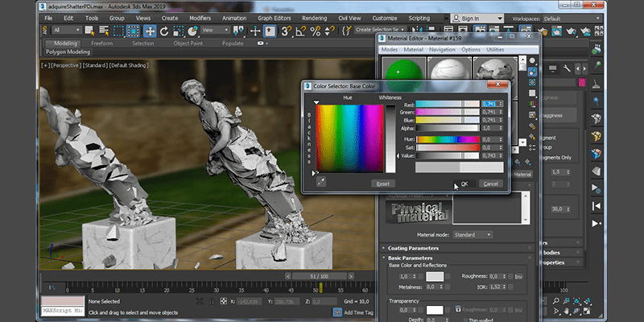The width and height of the screenshot is (644, 322).
Task: Click the Base Color swatch in Basic Parameters
Action: coord(435,276)
